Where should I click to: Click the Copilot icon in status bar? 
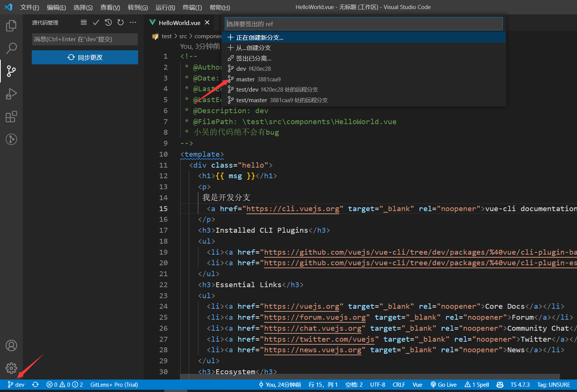pos(500,385)
